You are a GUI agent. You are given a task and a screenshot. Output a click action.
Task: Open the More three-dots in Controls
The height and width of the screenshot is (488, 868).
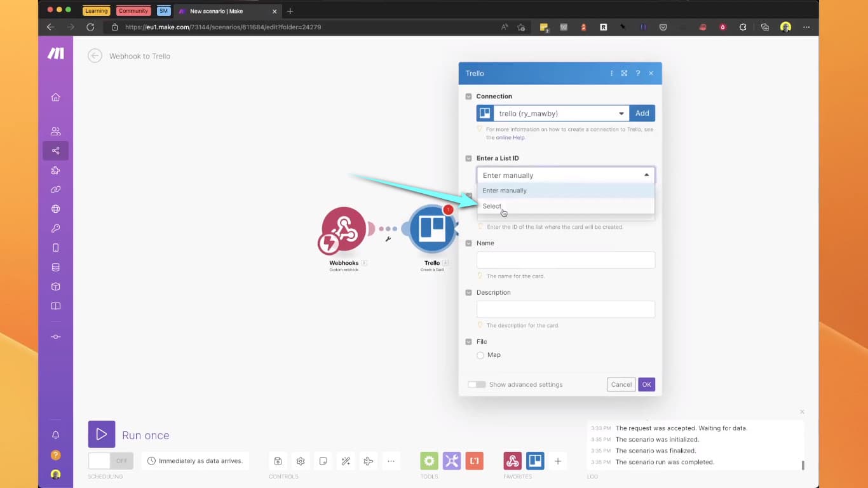click(x=391, y=461)
